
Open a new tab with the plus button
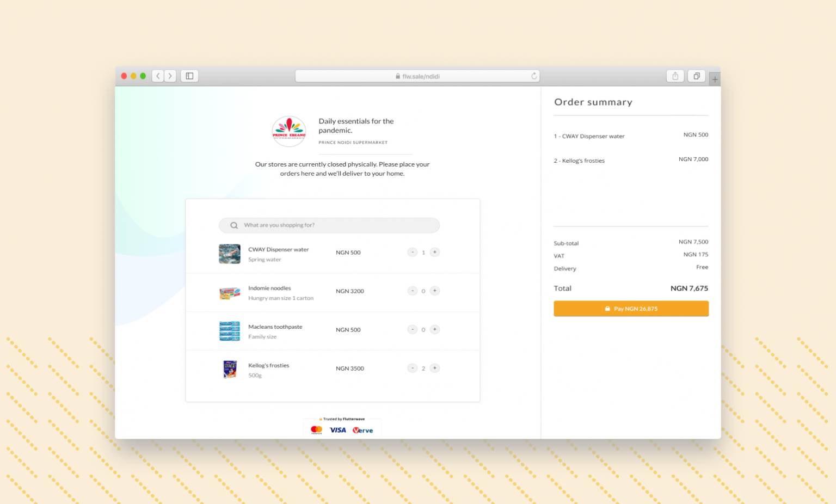click(715, 78)
